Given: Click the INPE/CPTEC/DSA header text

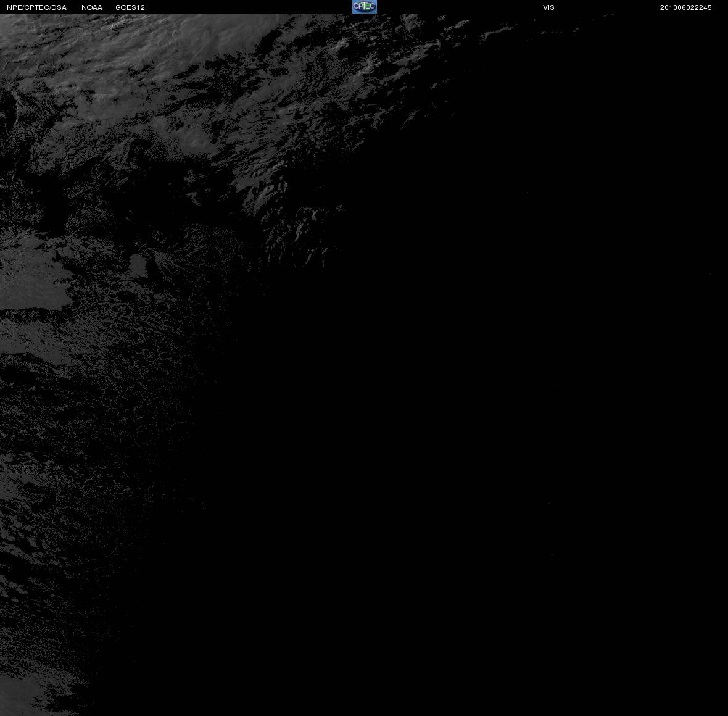Looking at the screenshot, I should (x=36, y=7).
